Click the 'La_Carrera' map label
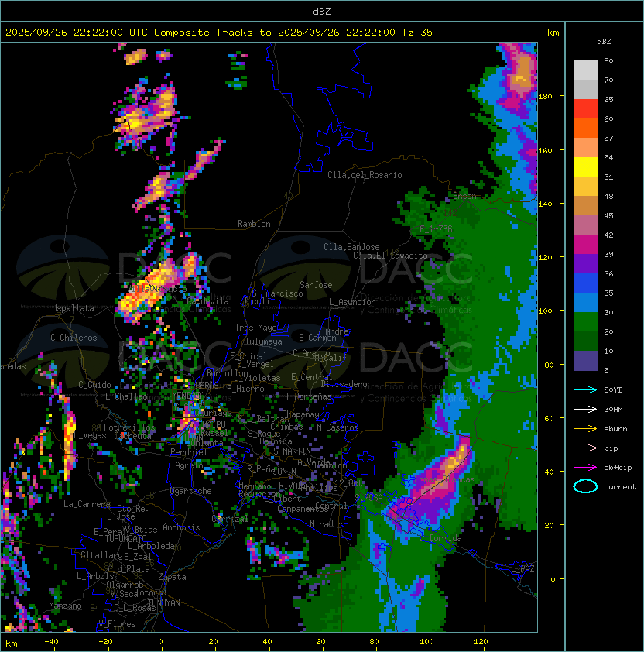Screen dimensions: 644x652 (x=87, y=504)
